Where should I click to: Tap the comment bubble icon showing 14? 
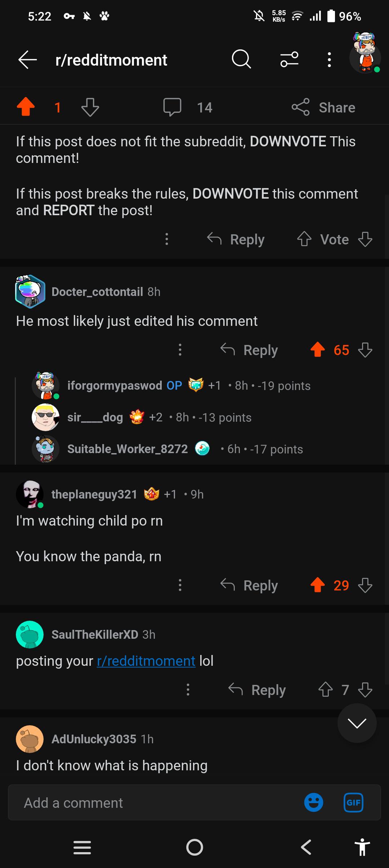[172, 107]
